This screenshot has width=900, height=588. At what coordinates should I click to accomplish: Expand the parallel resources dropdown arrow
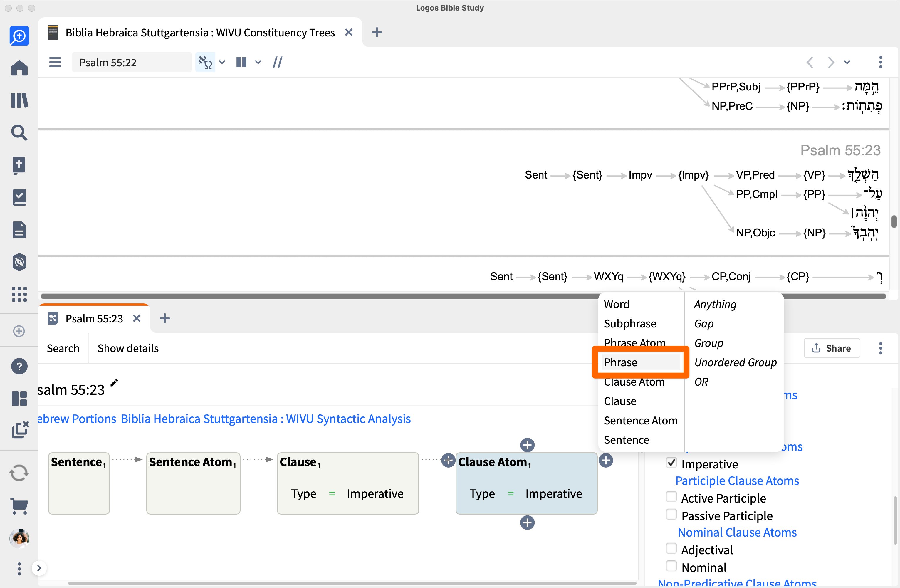[x=222, y=62]
